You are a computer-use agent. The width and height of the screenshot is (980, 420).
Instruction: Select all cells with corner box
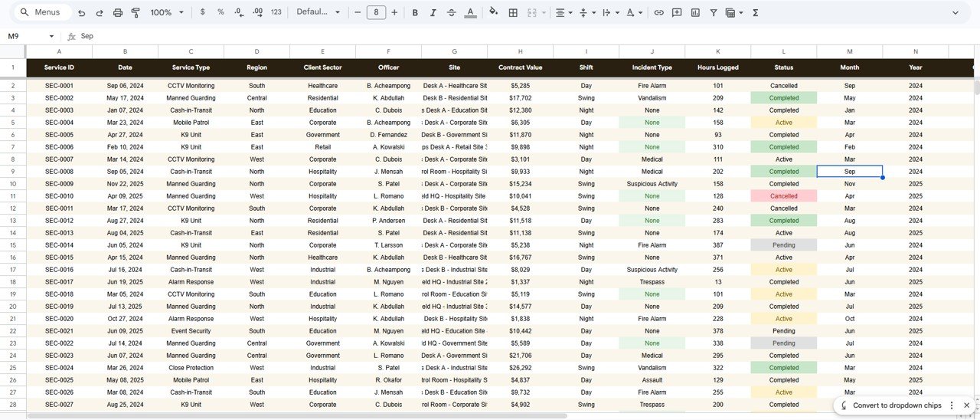tap(13, 51)
